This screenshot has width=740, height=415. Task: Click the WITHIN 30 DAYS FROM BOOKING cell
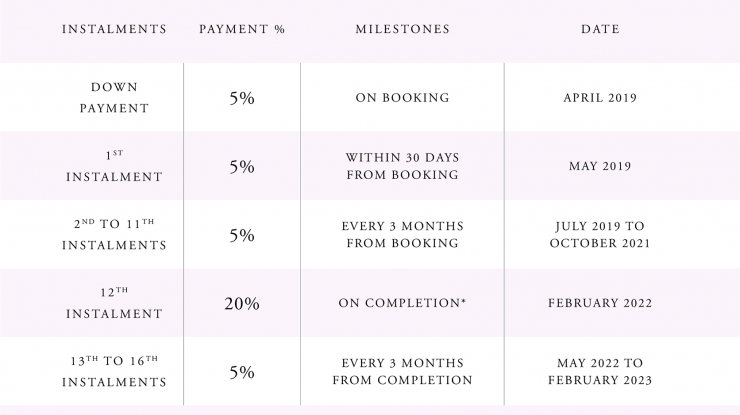403,166
